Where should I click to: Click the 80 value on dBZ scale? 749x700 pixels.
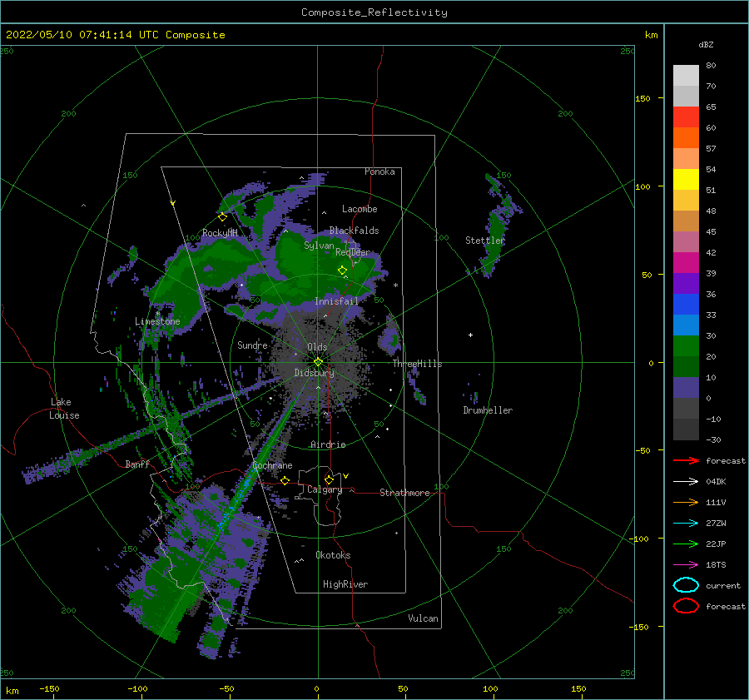pyautogui.click(x=711, y=66)
